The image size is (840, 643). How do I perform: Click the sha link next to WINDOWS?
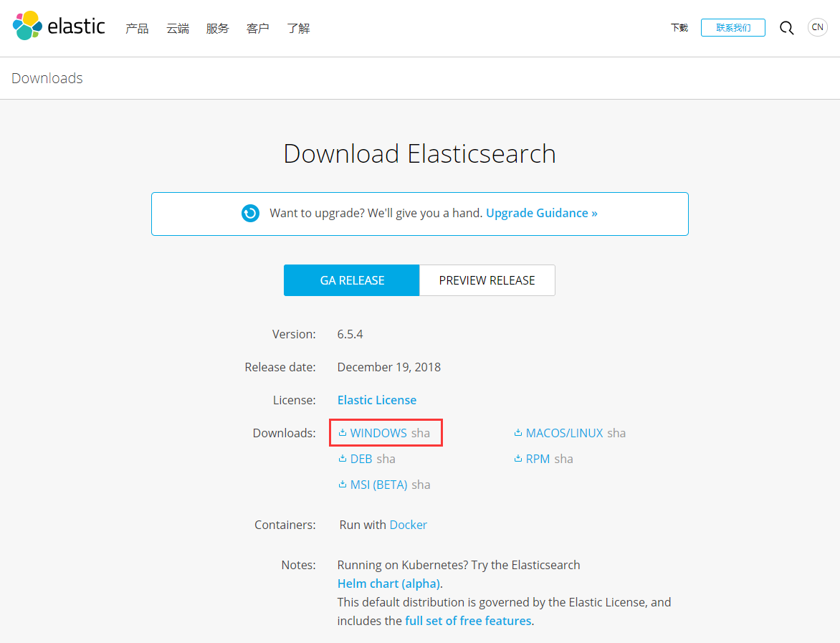tap(420, 432)
